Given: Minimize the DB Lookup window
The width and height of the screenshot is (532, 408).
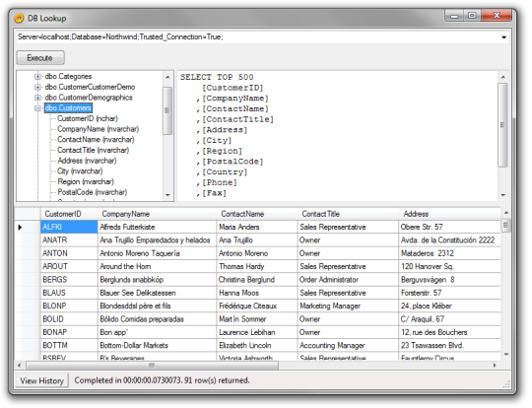Looking at the screenshot, I should [x=454, y=16].
